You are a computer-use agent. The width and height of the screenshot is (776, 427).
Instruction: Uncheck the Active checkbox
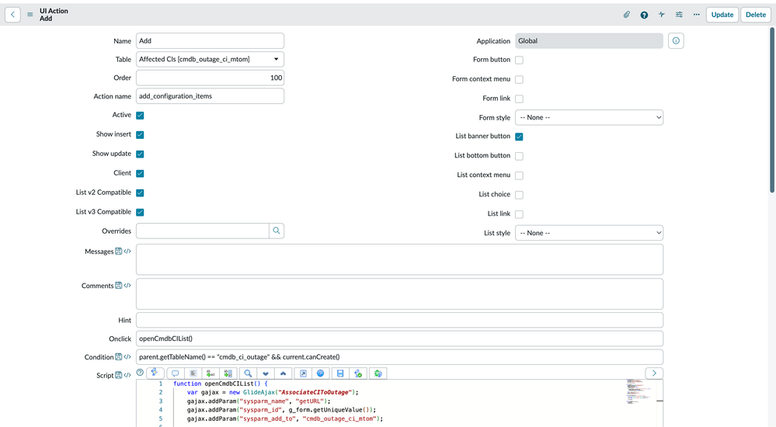pos(140,115)
